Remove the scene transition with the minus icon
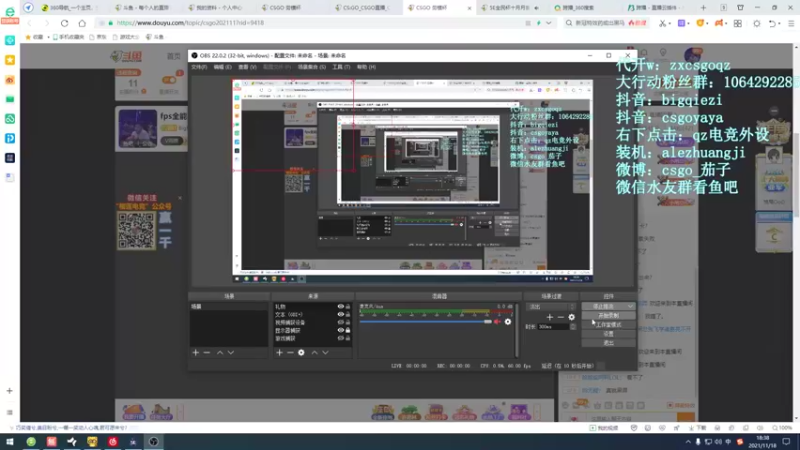The height and width of the screenshot is (450, 800). (561, 317)
